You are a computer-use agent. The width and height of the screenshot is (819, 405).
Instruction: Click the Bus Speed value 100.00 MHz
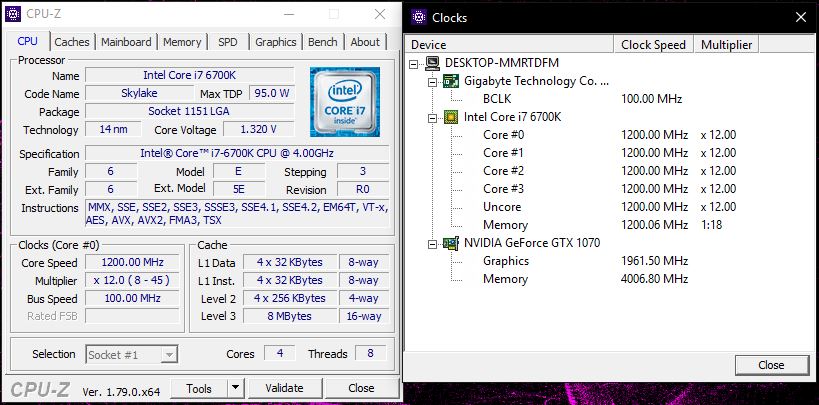click(x=133, y=298)
